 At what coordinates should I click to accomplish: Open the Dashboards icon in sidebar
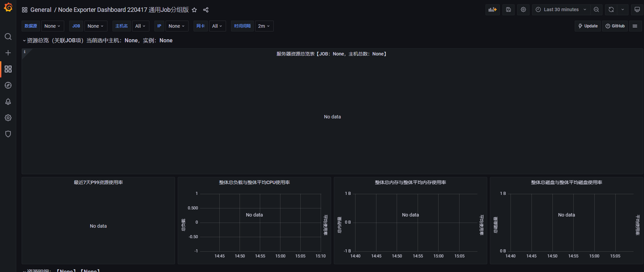8,69
